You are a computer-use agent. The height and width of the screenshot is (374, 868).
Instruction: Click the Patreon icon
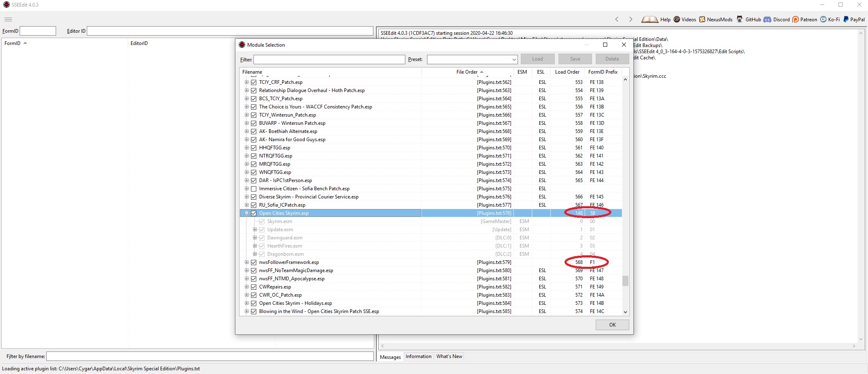[795, 19]
